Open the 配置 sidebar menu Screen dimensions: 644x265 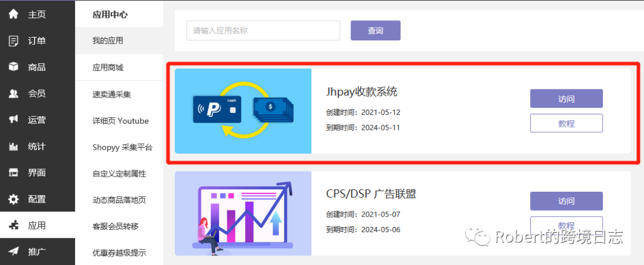(x=38, y=199)
